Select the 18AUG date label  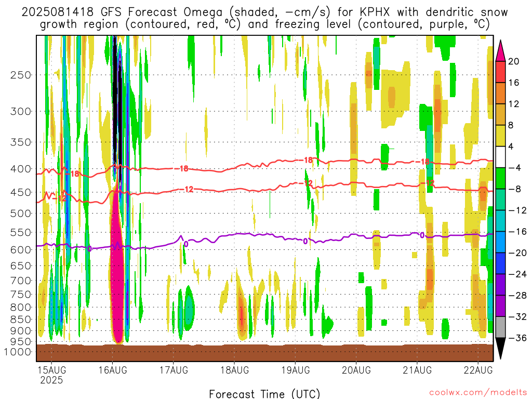coord(234,370)
